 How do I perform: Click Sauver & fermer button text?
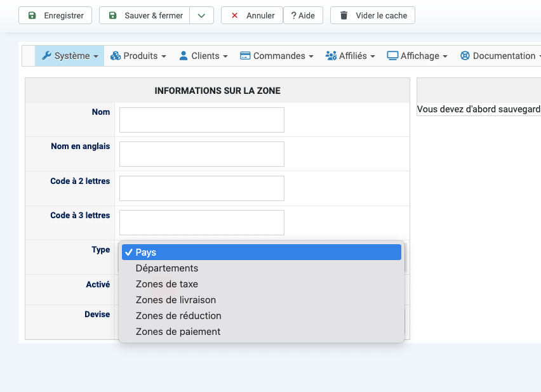point(154,15)
